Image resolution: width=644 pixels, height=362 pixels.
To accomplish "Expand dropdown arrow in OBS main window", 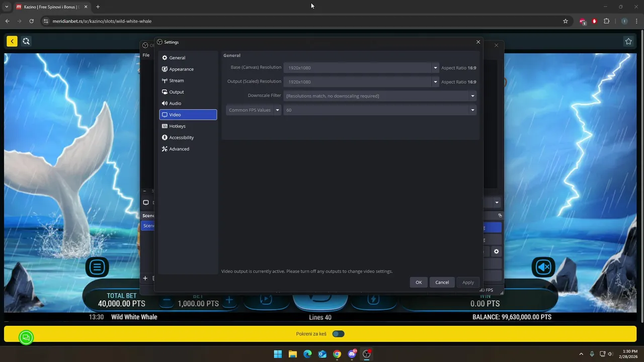I will point(497,203).
